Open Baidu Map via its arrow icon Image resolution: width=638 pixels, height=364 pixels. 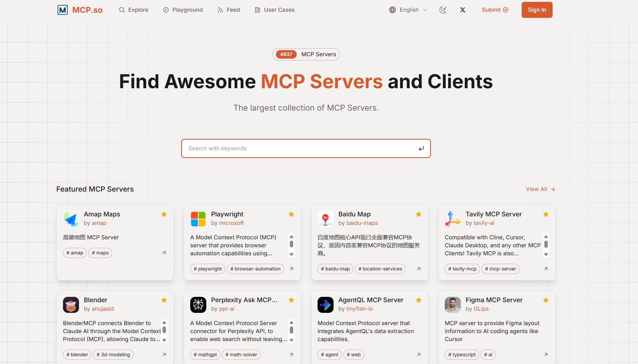point(419,269)
